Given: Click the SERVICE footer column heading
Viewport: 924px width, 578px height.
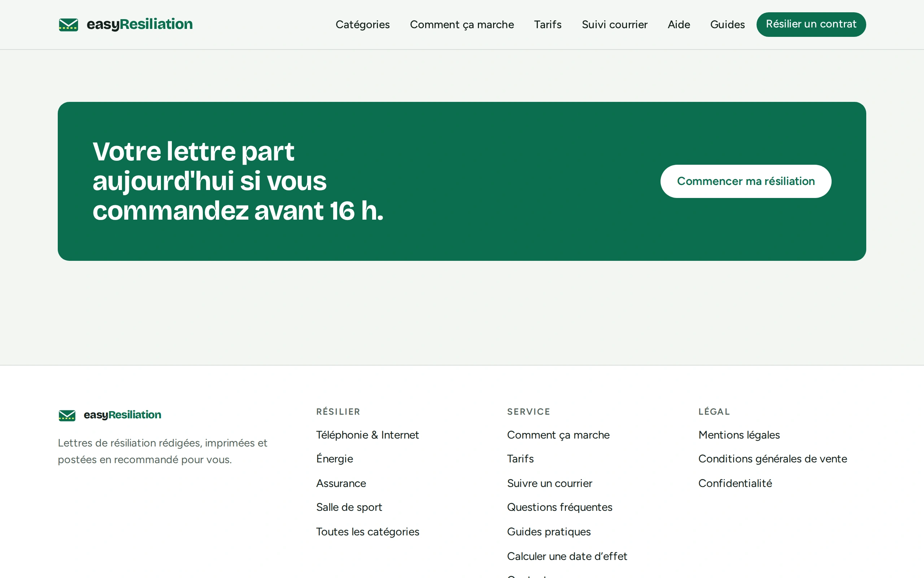Looking at the screenshot, I should coord(528,412).
